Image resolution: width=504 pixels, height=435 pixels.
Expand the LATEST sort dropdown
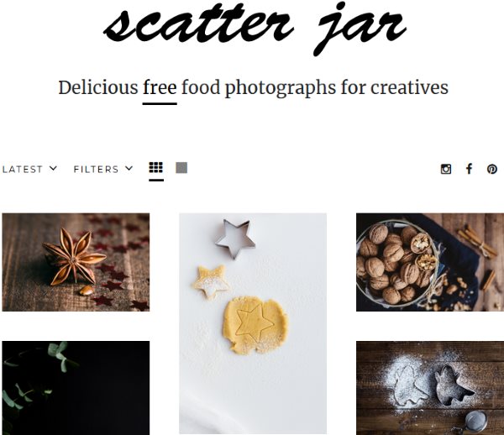click(29, 169)
